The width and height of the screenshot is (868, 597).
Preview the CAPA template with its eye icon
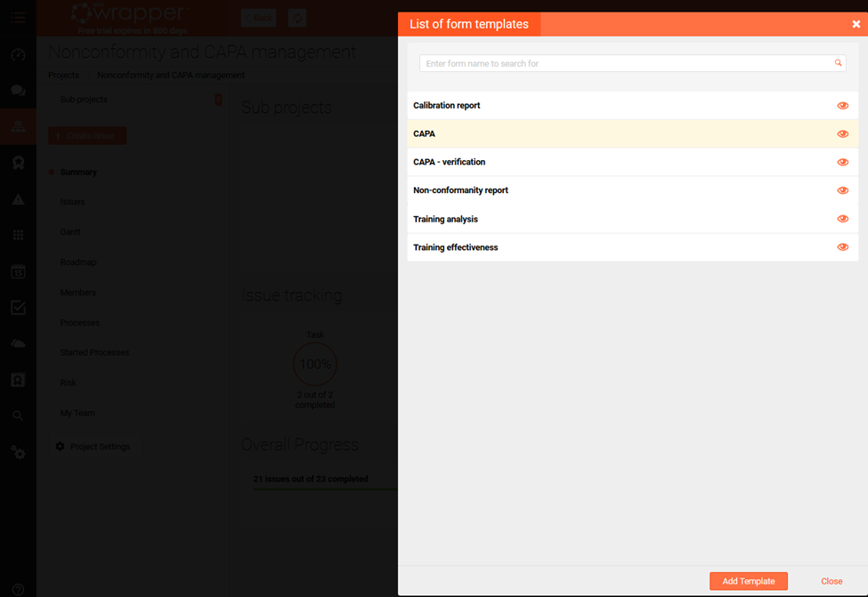pyautogui.click(x=842, y=133)
